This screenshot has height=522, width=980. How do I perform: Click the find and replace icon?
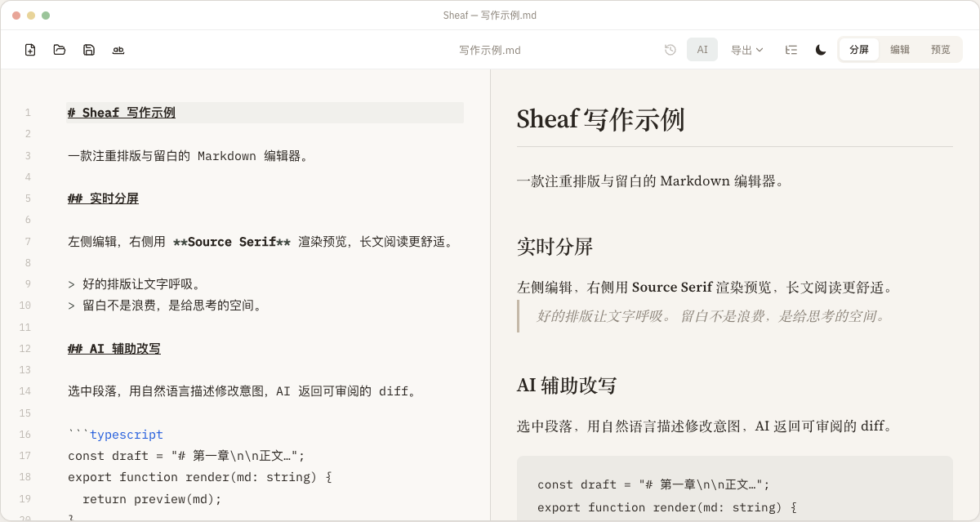[118, 50]
